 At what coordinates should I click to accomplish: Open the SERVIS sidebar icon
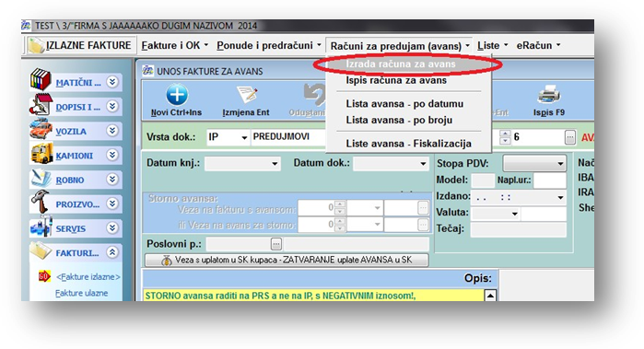click(x=41, y=227)
